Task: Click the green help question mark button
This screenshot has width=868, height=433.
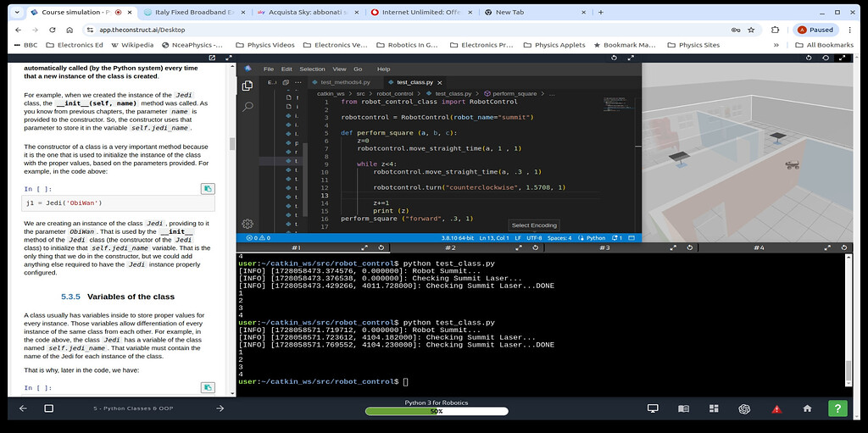Action: pyautogui.click(x=837, y=408)
